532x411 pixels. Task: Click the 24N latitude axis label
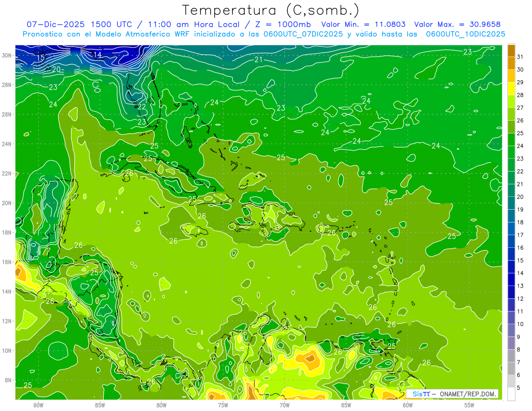7,144
